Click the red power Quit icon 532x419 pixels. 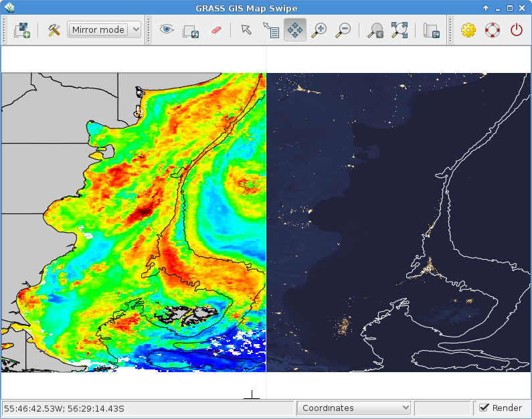click(516, 30)
